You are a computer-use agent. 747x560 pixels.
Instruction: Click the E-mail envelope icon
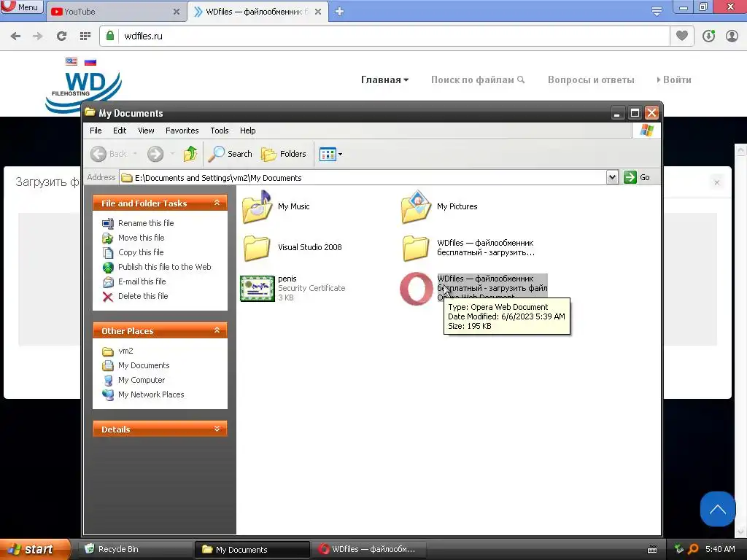(x=108, y=282)
